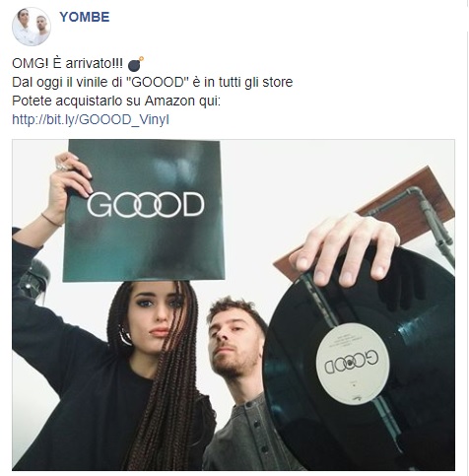Open the YOMBE profile picture avatar
The height and width of the screenshot is (476, 469).
click(32, 27)
